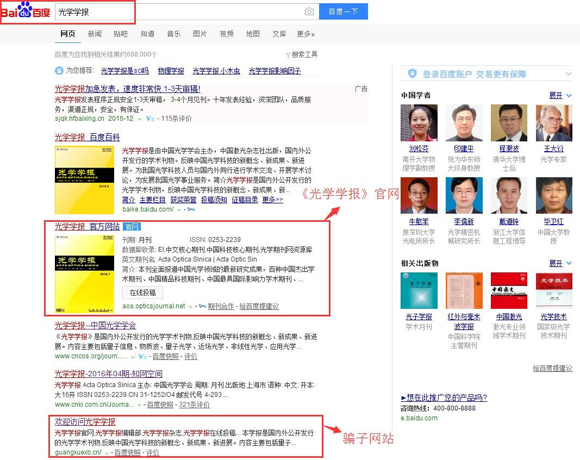Click the V2 credibility icon in ad result
Screen dimensions: 580x460
(150, 119)
